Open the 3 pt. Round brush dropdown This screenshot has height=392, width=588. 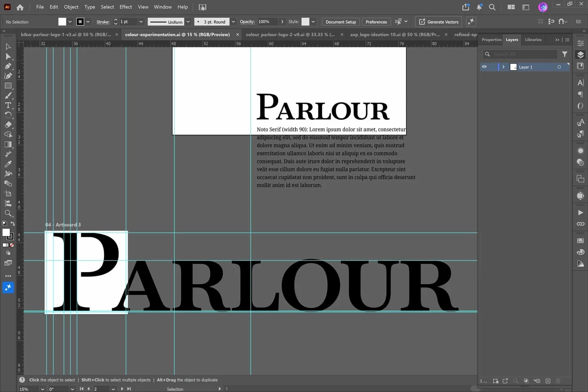[233, 22]
